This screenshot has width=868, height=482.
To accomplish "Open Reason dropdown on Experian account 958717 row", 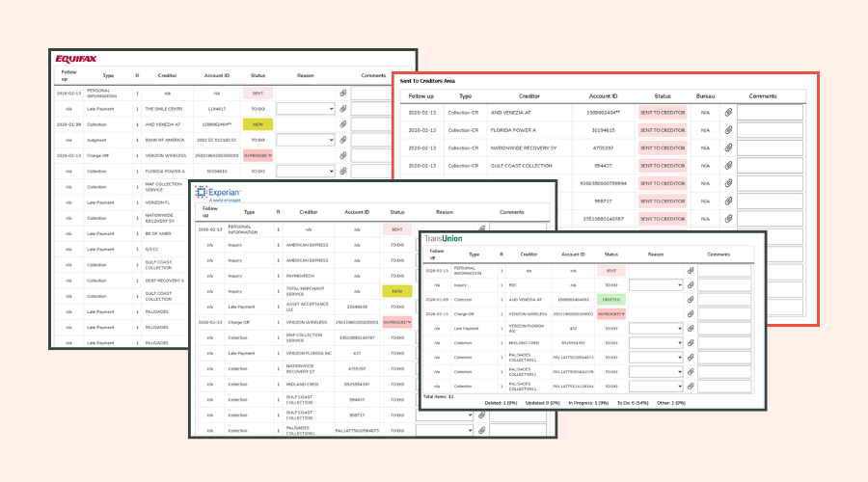I will tap(445, 415).
